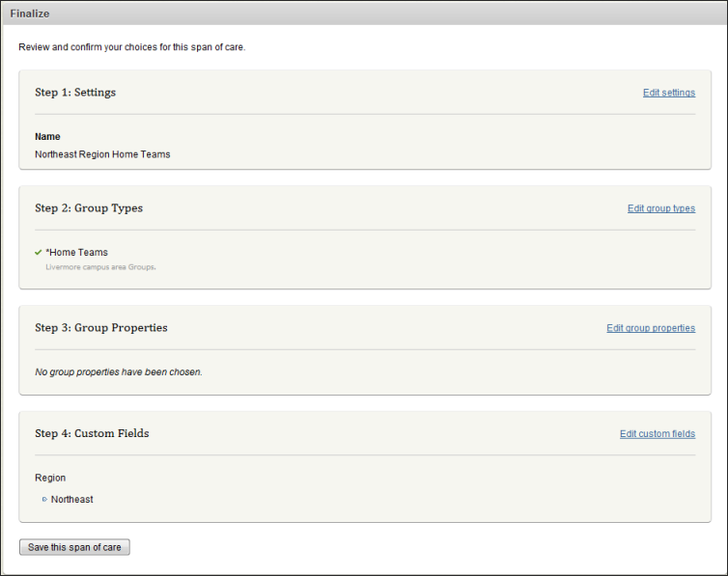
Task: Click the Edit settings link
Action: point(668,93)
